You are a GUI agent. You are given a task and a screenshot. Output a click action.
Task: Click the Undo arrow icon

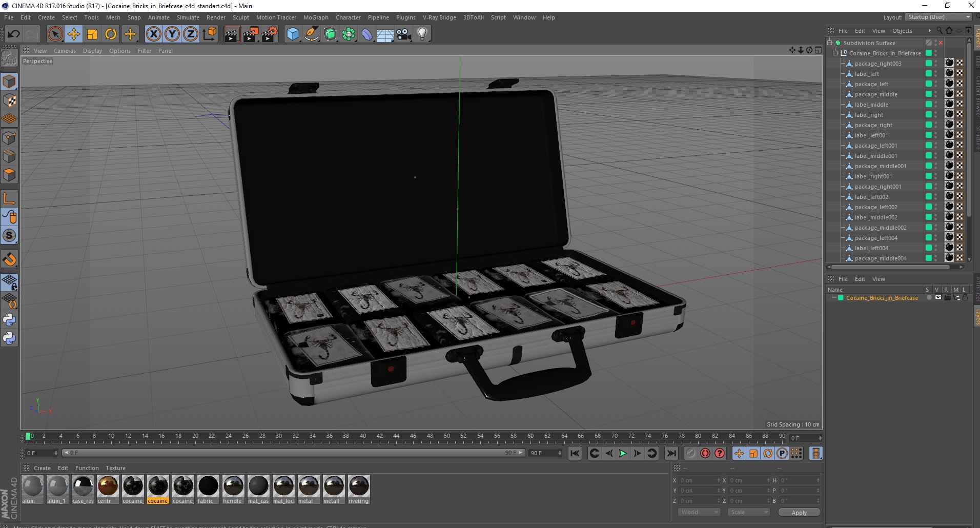coord(14,34)
